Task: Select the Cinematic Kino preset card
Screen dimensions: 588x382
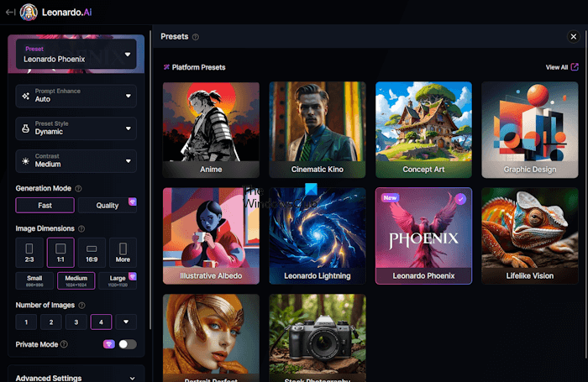Action: [x=318, y=129]
